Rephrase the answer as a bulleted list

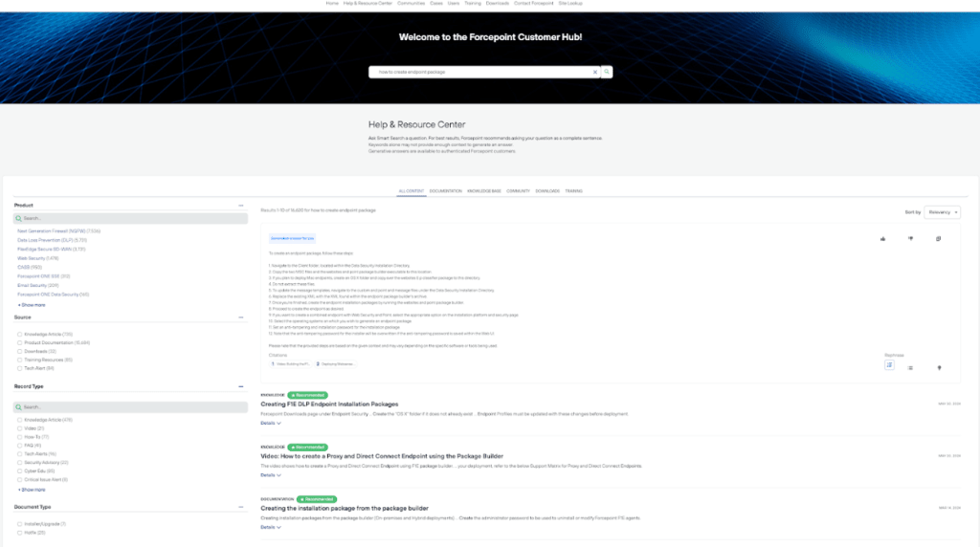click(x=910, y=367)
